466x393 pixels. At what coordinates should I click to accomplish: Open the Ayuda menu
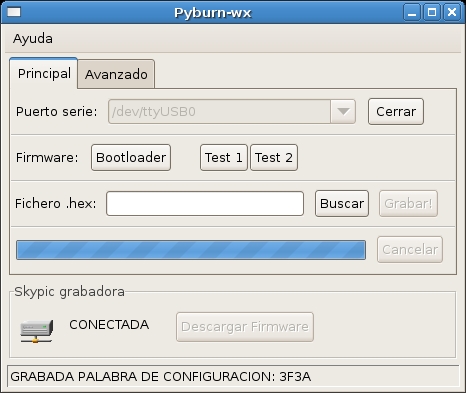click(33, 39)
